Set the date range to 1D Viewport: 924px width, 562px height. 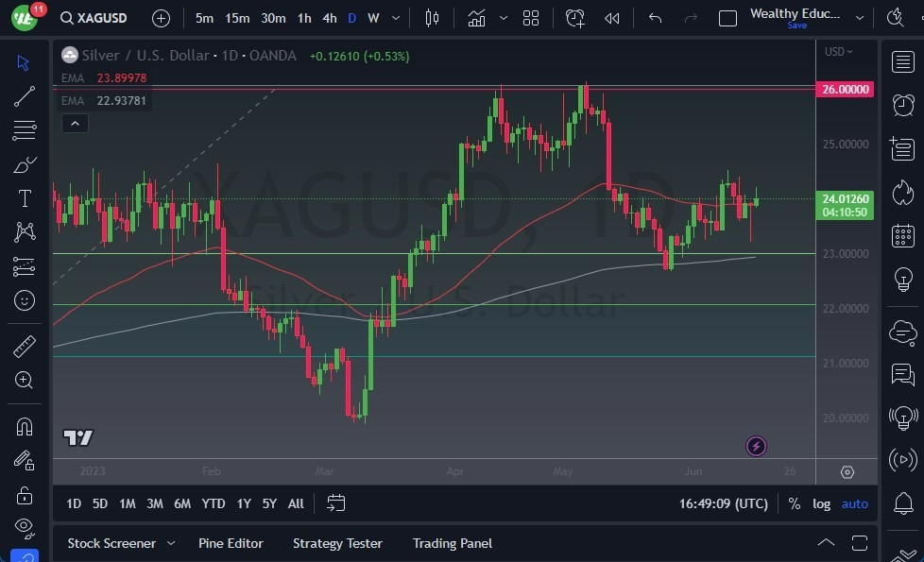74,503
